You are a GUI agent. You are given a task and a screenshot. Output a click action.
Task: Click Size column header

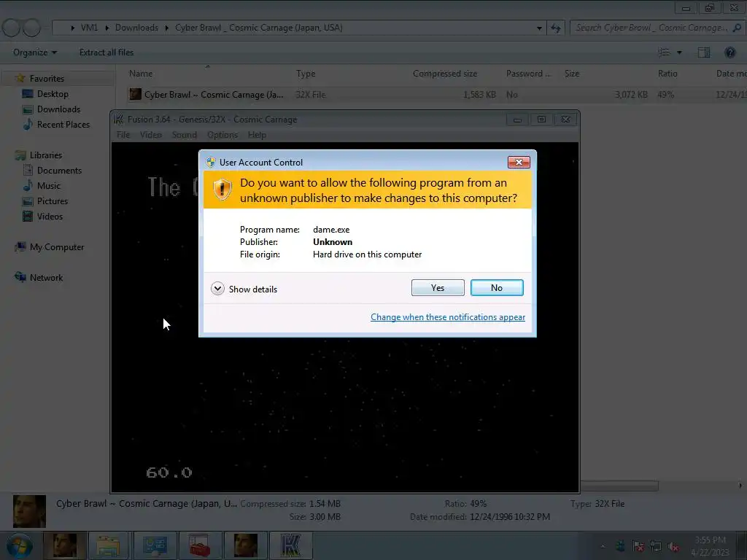tap(572, 74)
